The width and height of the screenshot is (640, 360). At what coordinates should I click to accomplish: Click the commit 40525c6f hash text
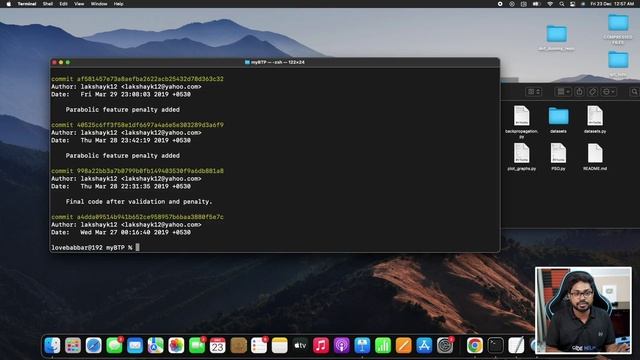[x=150, y=125]
